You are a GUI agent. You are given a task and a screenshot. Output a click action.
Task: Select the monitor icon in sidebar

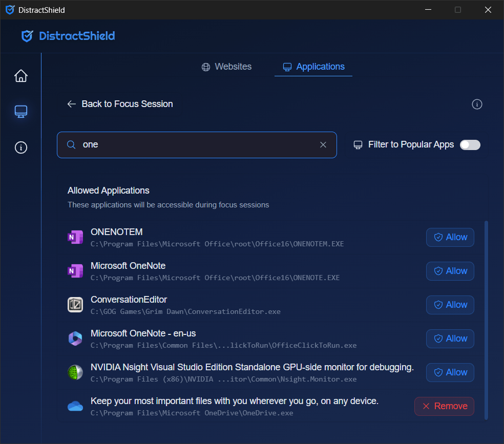pos(20,112)
